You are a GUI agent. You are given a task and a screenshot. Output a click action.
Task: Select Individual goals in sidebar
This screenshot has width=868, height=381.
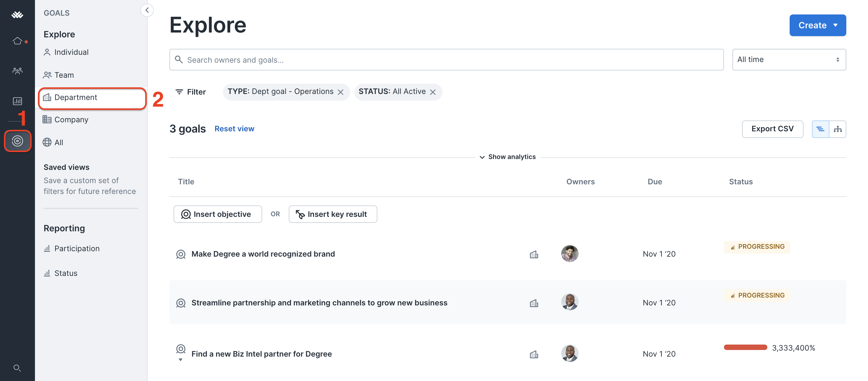click(66, 52)
